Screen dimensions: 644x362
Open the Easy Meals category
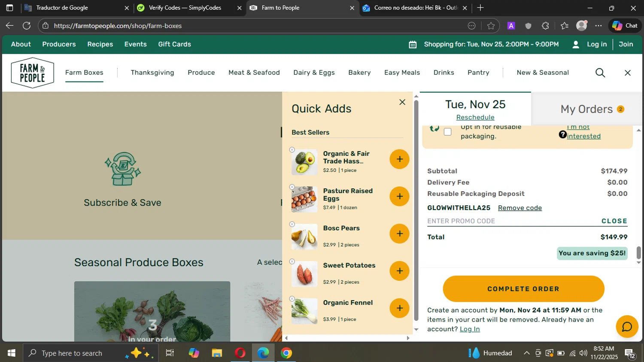pos(402,73)
